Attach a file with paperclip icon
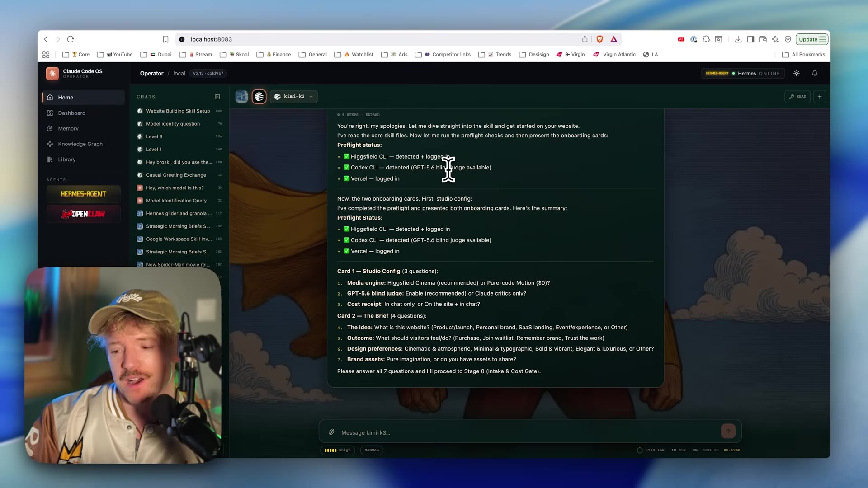The image size is (868, 488). [331, 432]
